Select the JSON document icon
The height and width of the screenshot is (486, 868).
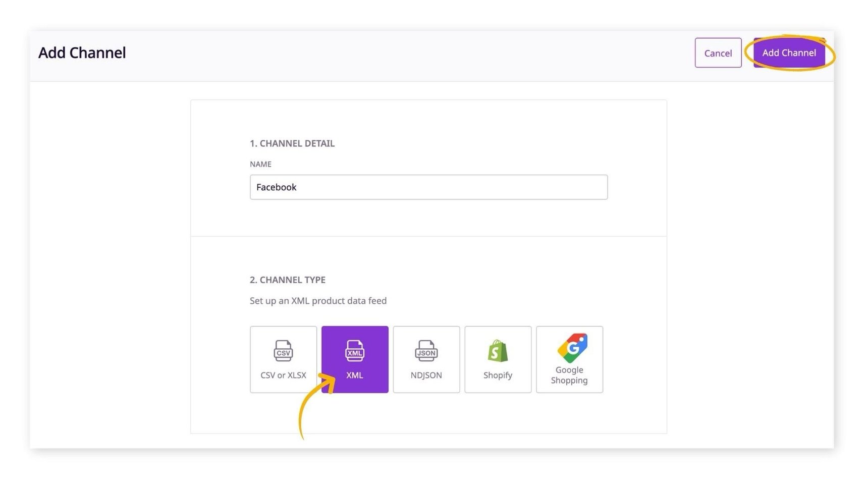426,352
